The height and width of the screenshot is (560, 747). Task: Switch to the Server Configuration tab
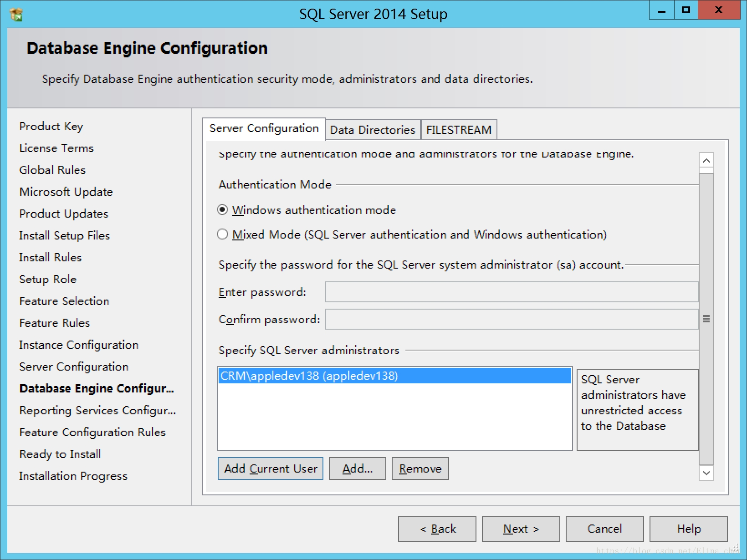pos(264,128)
